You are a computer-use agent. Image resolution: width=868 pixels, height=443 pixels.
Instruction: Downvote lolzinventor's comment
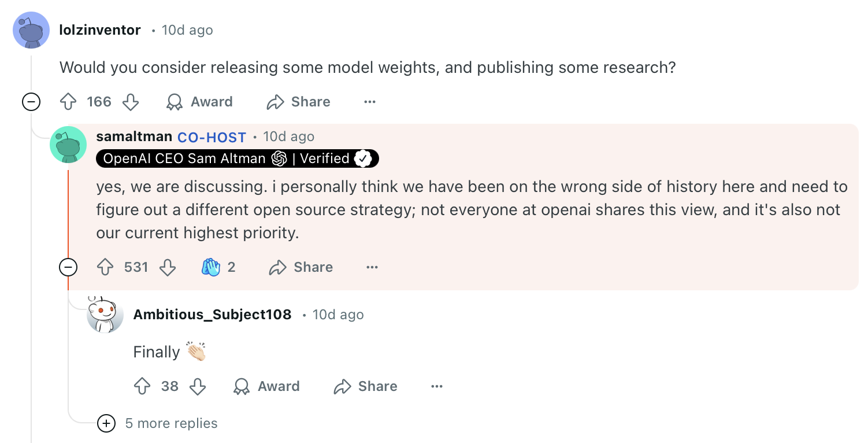pos(131,102)
